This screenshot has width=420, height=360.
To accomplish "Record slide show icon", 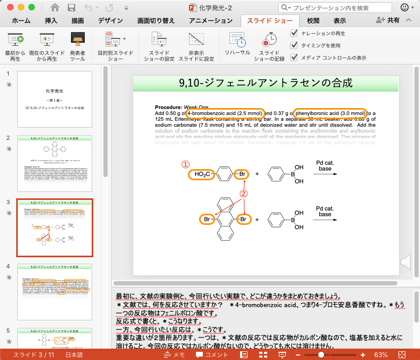I will [x=269, y=39].
